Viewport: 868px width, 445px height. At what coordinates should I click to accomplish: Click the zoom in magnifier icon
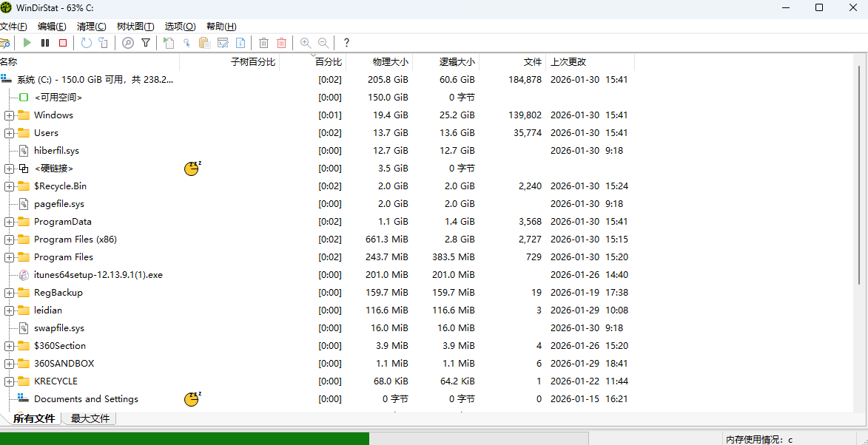click(306, 43)
